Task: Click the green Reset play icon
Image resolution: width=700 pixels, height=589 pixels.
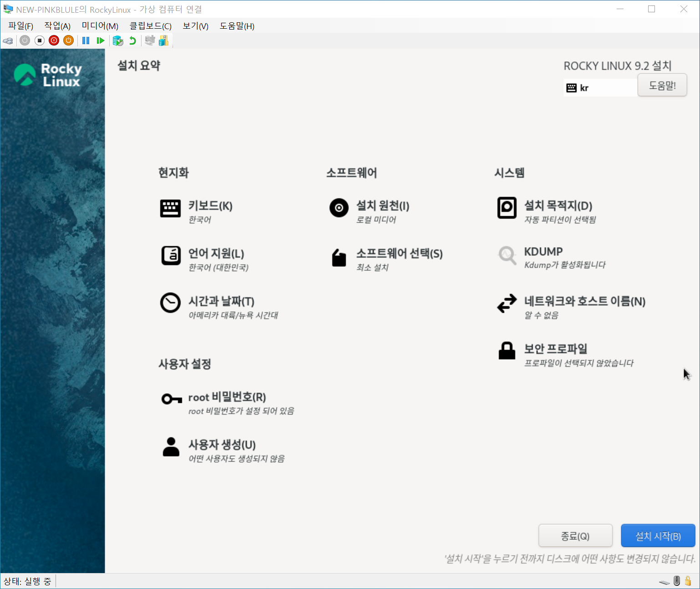Action: (101, 41)
